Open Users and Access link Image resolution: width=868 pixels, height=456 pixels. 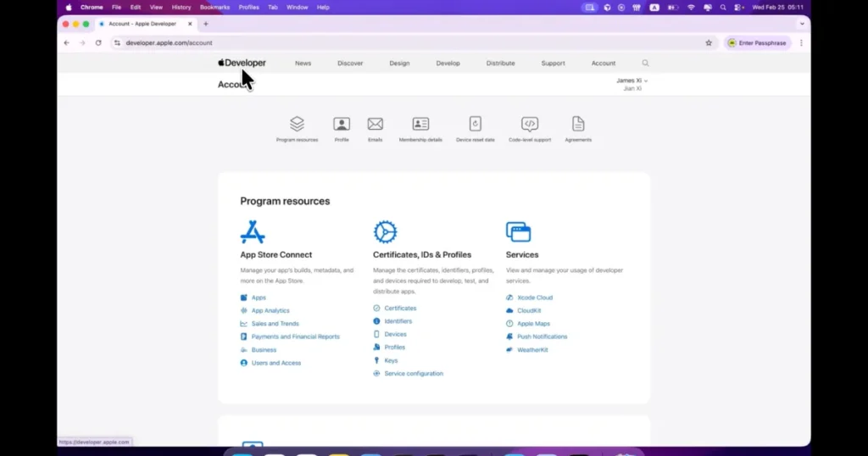tap(276, 363)
